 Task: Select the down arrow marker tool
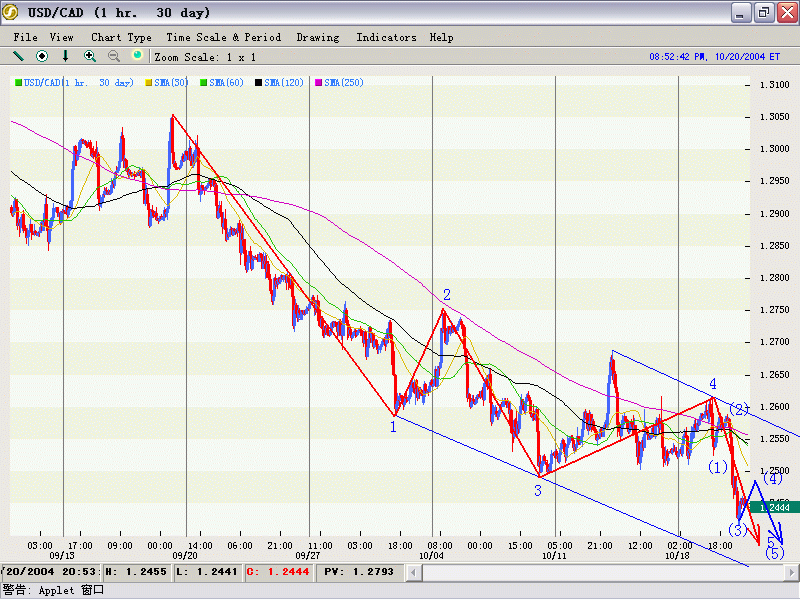(x=66, y=57)
